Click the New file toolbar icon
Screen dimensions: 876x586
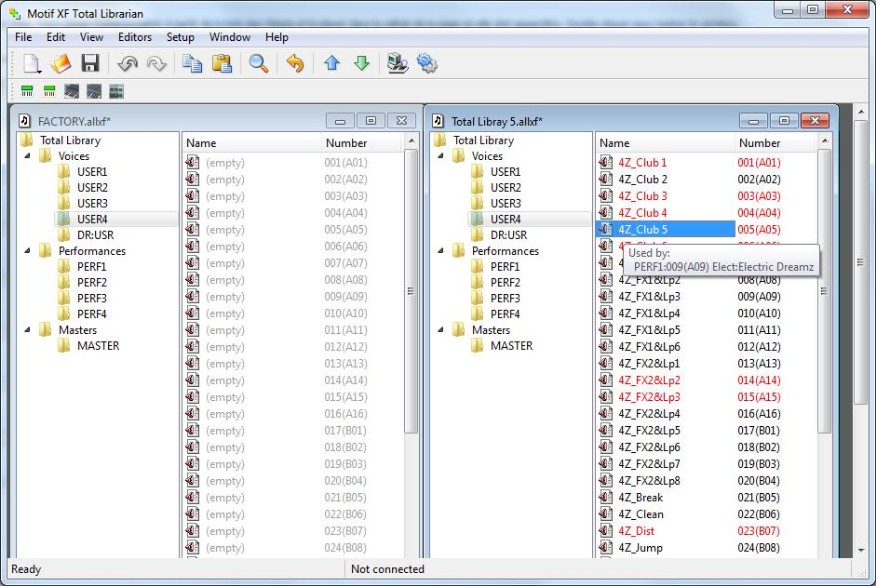pyautogui.click(x=32, y=63)
